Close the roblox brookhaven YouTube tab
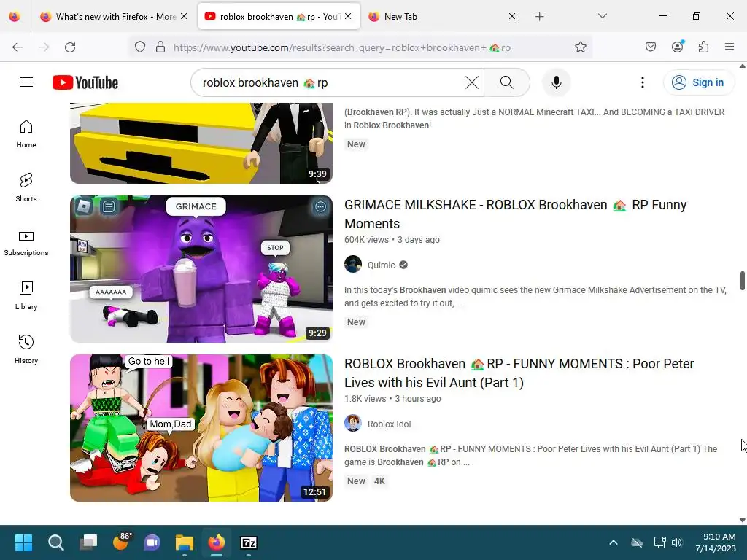 pyautogui.click(x=348, y=17)
